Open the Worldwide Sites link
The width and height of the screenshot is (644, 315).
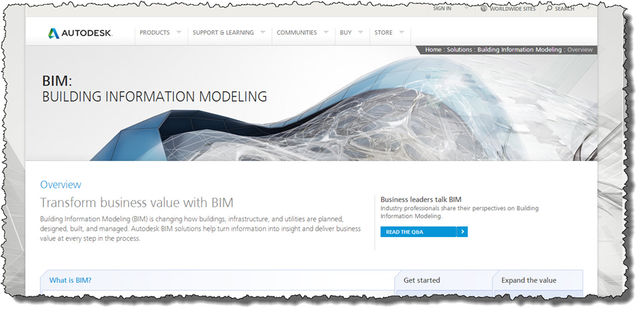click(x=512, y=9)
